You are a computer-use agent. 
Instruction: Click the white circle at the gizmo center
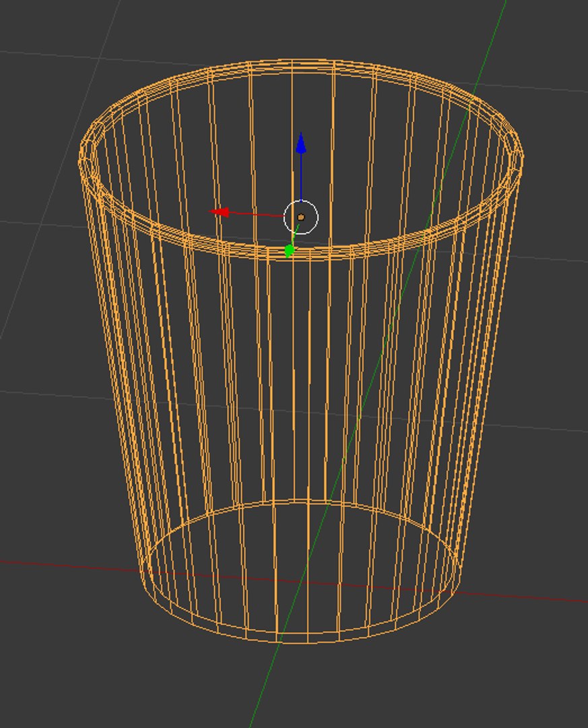click(x=300, y=217)
